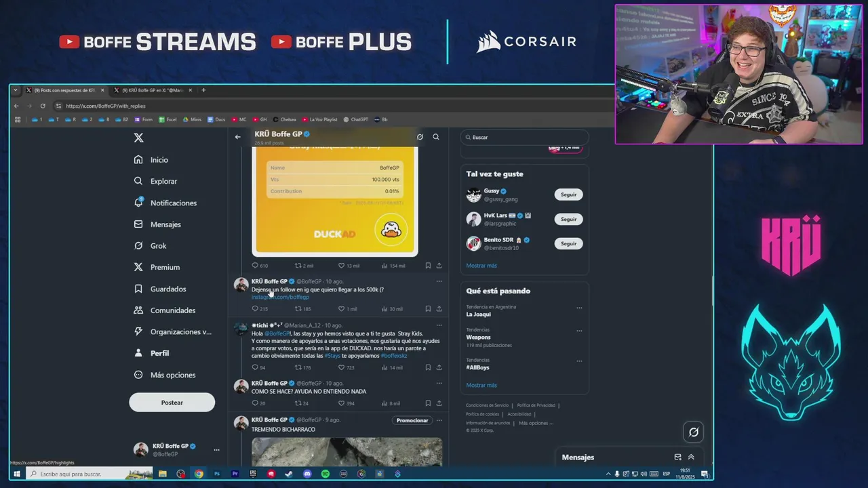Open Mensajes in the sidebar
The width and height of the screenshot is (868, 488).
pyautogui.click(x=157, y=224)
